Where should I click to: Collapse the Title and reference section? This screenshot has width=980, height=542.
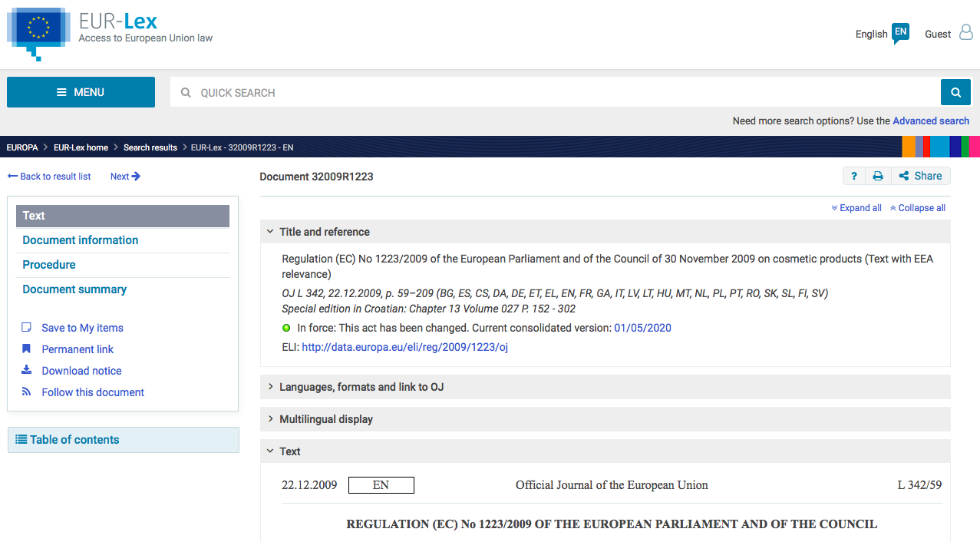pos(324,232)
